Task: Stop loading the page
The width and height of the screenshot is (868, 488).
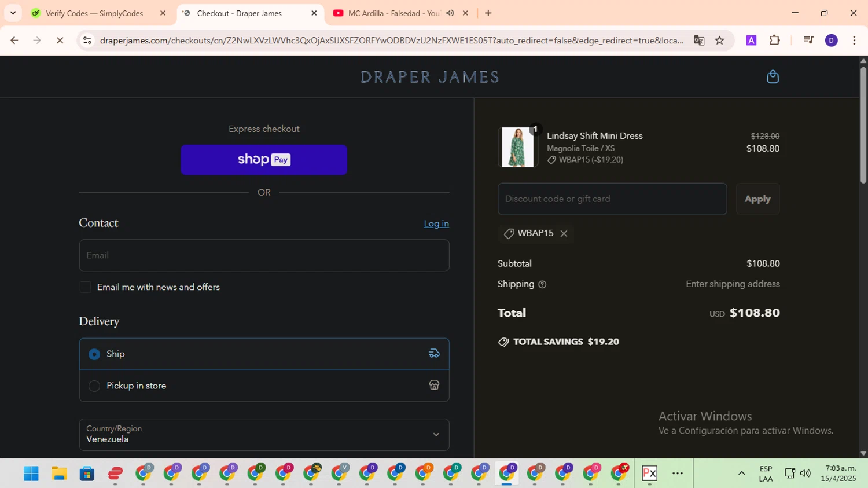Action: (x=60, y=41)
